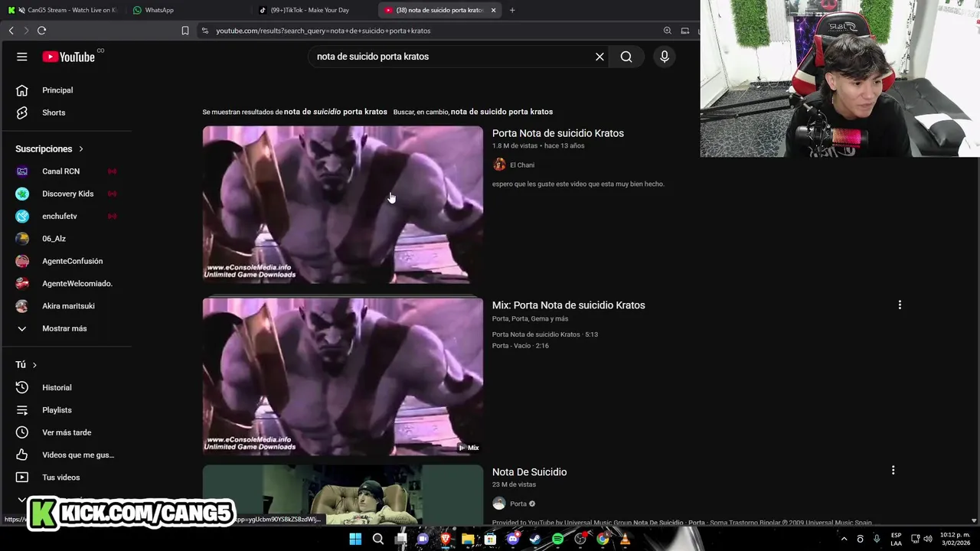Open Mix: Porta Nota de suicidio Kratos

coord(569,305)
